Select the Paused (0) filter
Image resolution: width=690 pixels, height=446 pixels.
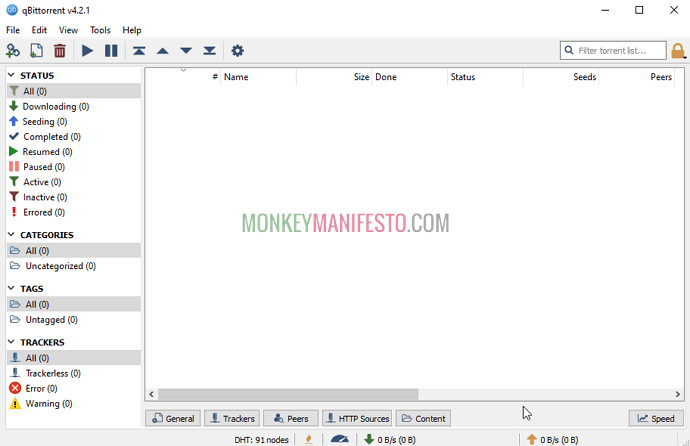tap(74, 167)
